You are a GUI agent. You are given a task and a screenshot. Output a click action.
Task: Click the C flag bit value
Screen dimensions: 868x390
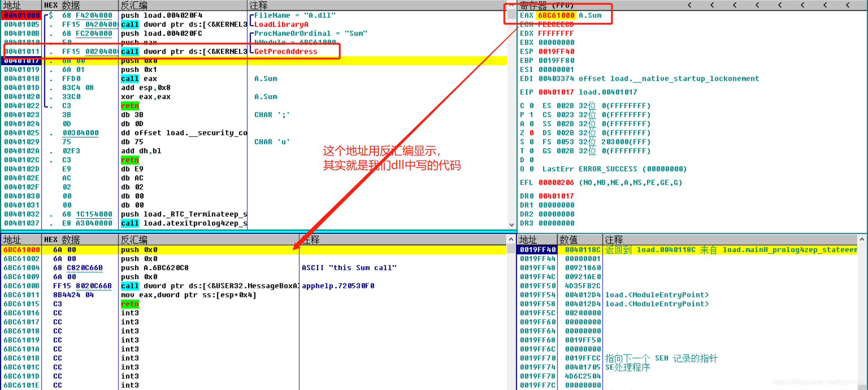532,106
